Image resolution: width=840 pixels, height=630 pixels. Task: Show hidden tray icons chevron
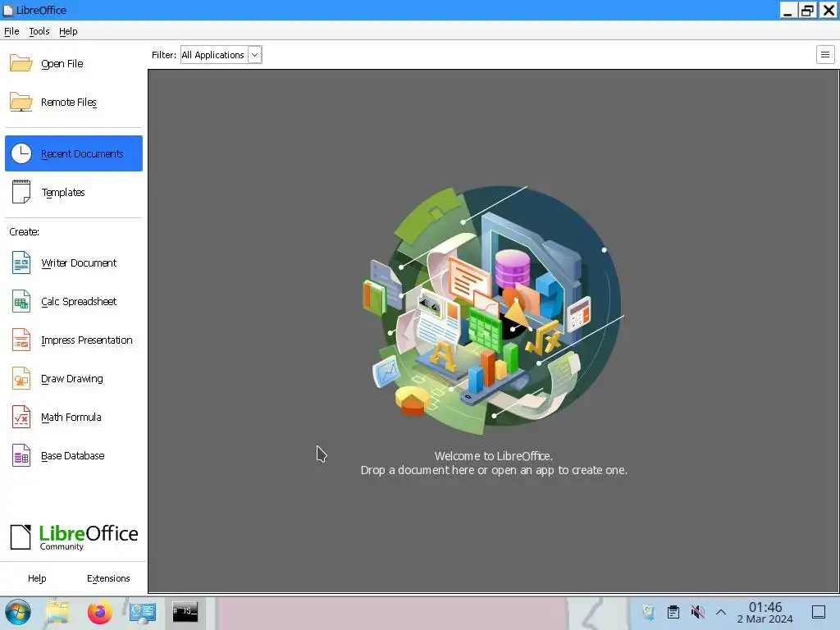pos(721,612)
